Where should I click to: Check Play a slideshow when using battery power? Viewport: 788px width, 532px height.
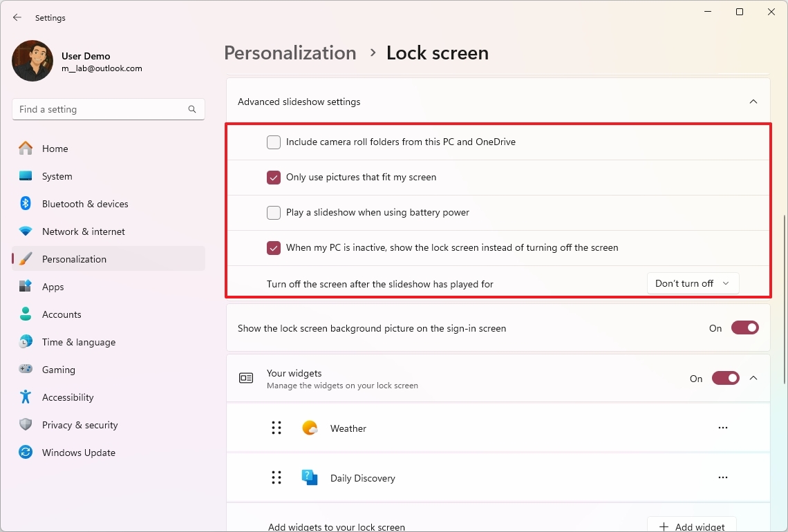(274, 213)
